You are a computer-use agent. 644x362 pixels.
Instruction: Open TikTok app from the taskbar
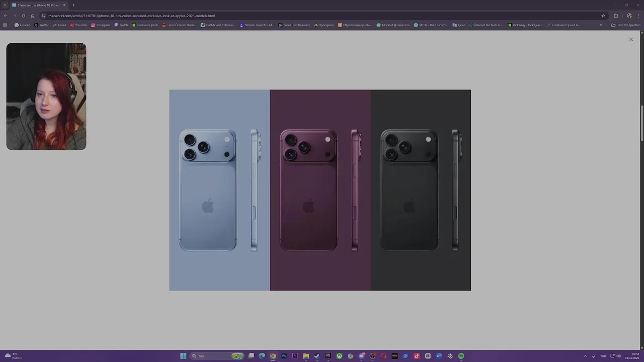(417, 356)
